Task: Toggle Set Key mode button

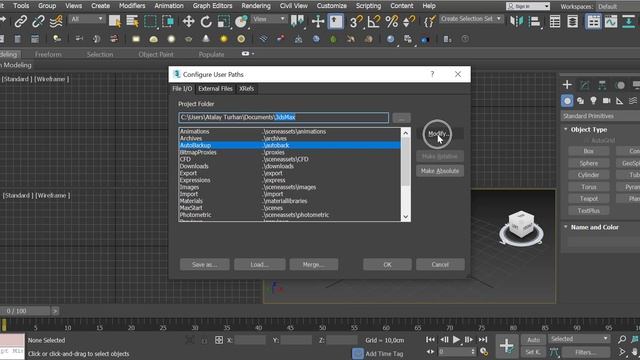Action: pyautogui.click(x=533, y=352)
